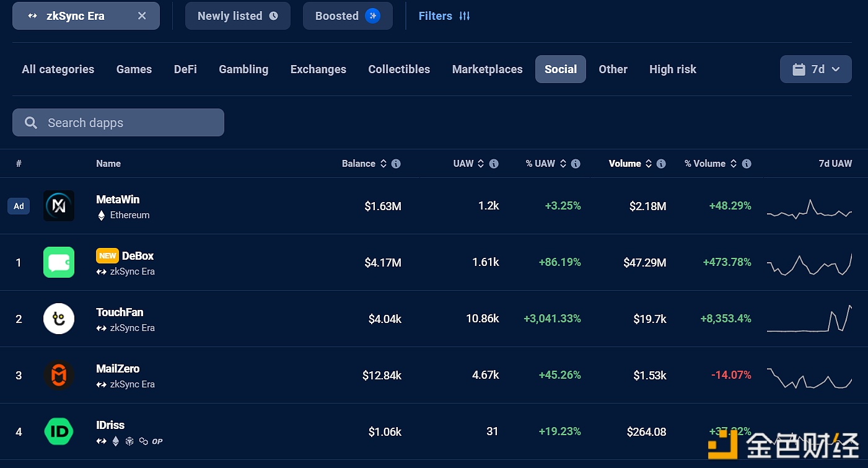This screenshot has width=868, height=468.
Task: Click Ethereum chain icon under IDriss
Action: click(115, 441)
